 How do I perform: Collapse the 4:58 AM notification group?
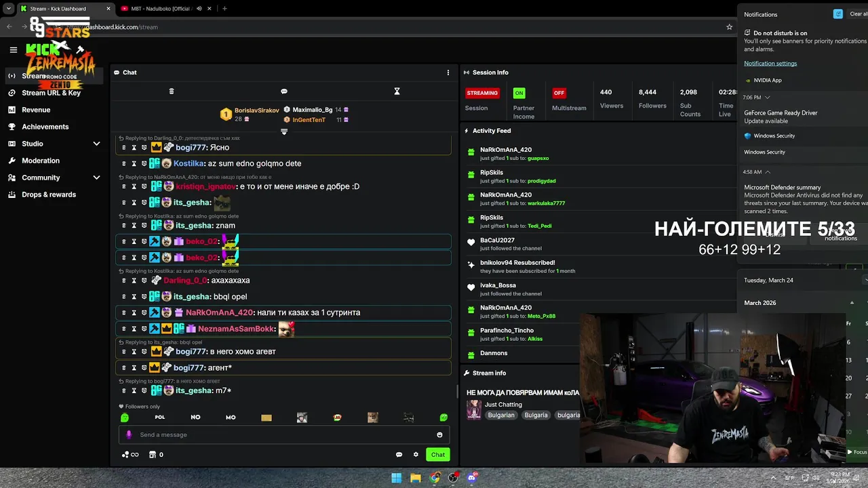coord(767,172)
